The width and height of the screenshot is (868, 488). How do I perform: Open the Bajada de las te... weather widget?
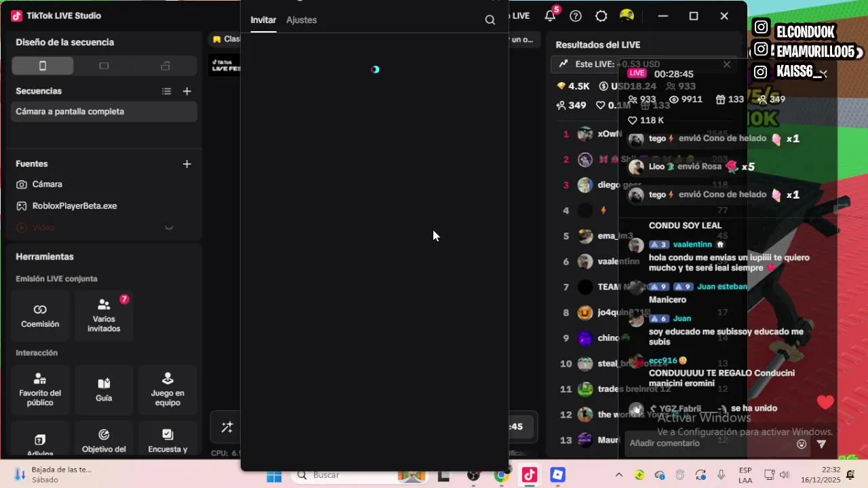[x=54, y=474]
